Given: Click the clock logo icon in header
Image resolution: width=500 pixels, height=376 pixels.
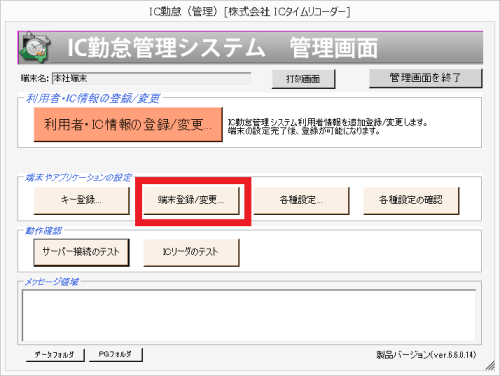Looking at the screenshot, I should [35, 48].
